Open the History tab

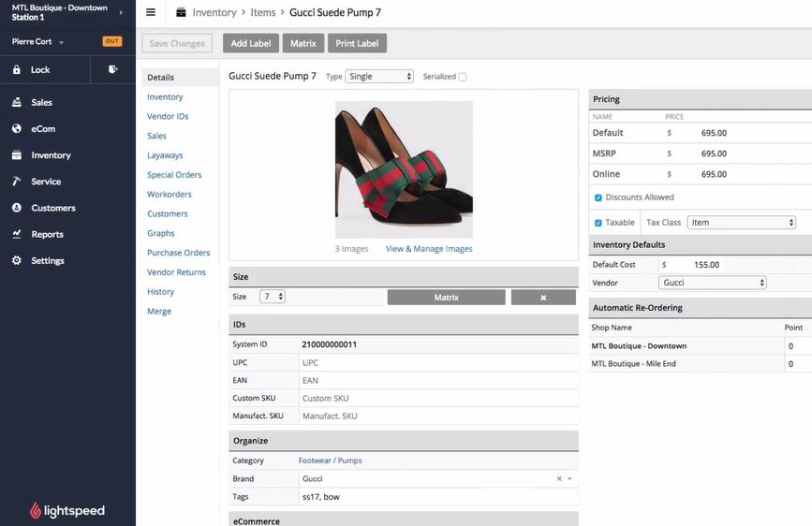point(160,292)
